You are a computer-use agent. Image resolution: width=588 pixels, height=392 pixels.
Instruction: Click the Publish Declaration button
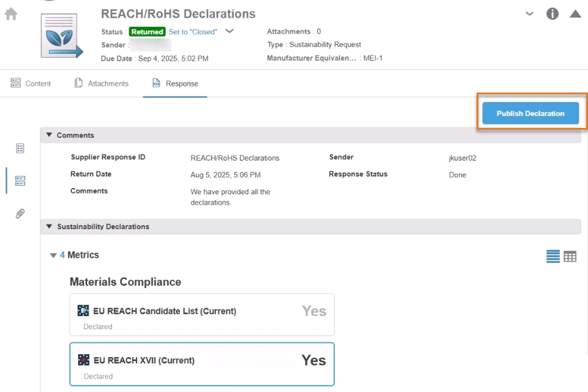pos(530,113)
